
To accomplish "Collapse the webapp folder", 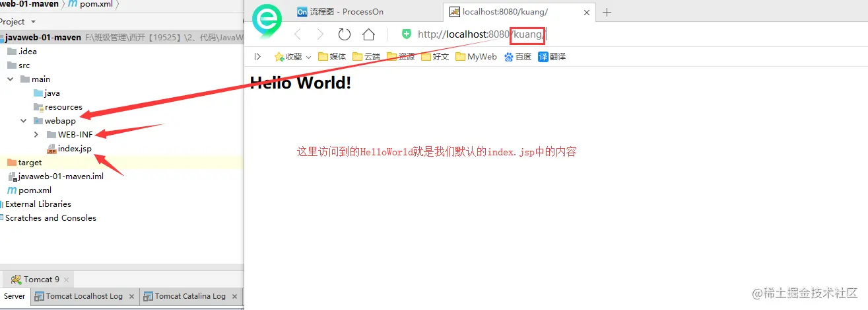I will pyautogui.click(x=24, y=121).
